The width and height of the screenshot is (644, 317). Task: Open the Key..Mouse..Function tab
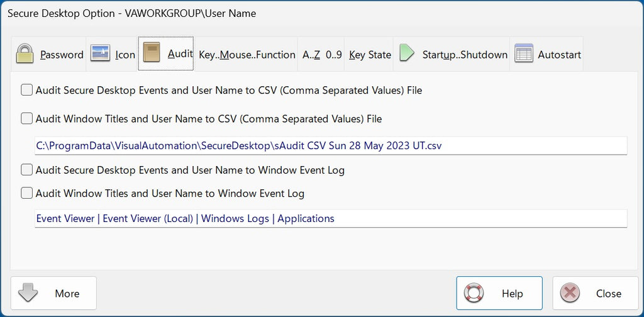pyautogui.click(x=247, y=55)
